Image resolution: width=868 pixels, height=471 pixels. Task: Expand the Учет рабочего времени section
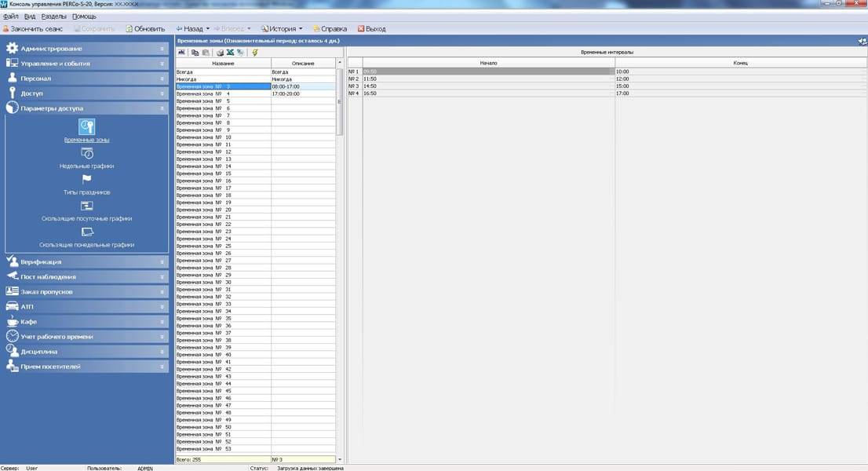(85, 337)
